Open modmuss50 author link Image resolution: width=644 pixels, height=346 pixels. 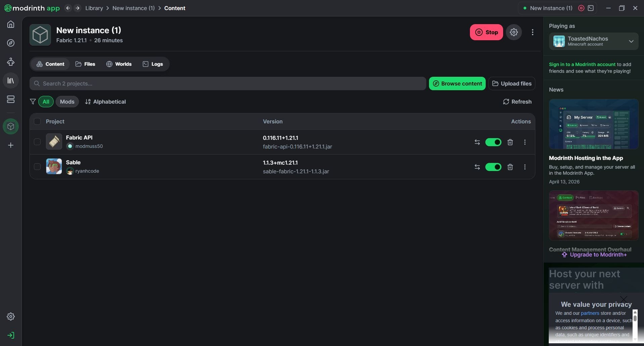click(x=89, y=146)
